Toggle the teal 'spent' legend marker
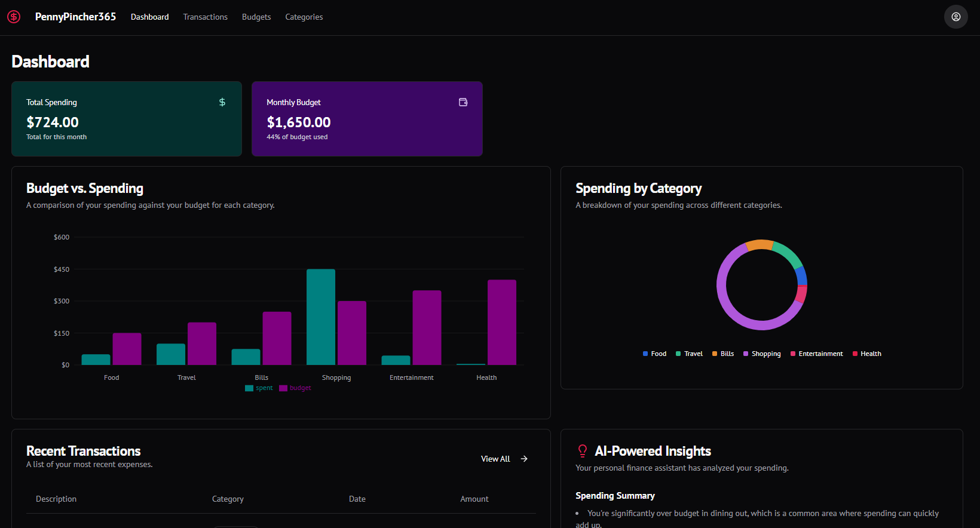Viewport: 980px width, 528px height. (249, 388)
